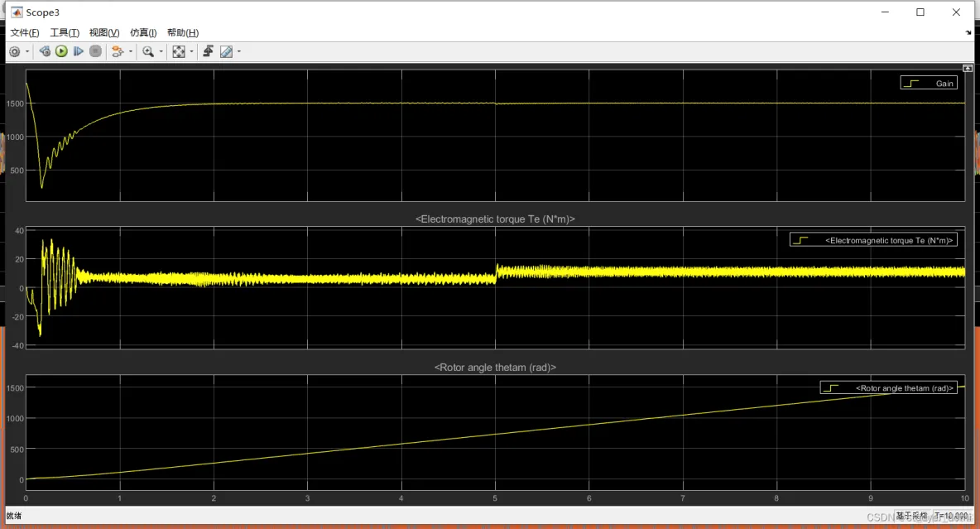Click the Electromagnetic torque Te plot title

click(495, 219)
